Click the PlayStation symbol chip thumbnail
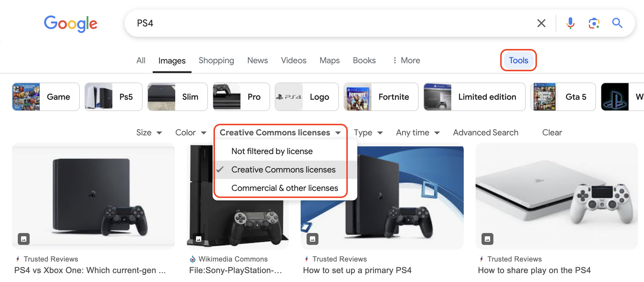 (x=615, y=97)
